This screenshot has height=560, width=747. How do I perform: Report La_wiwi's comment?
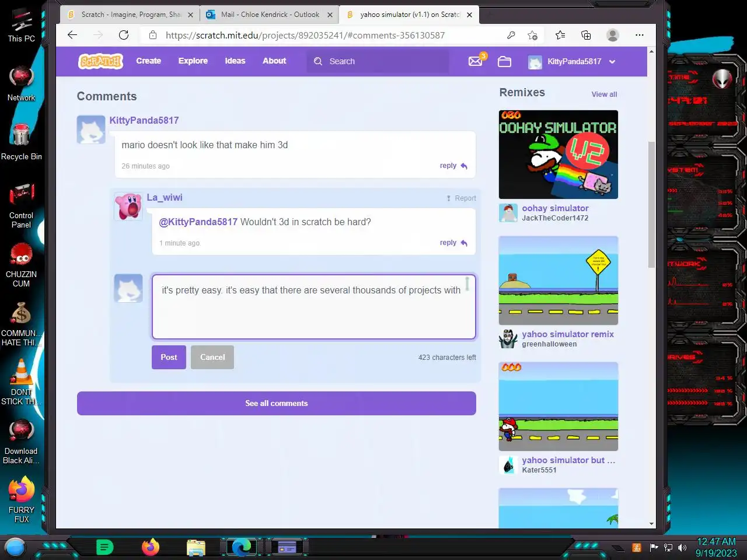462,198
